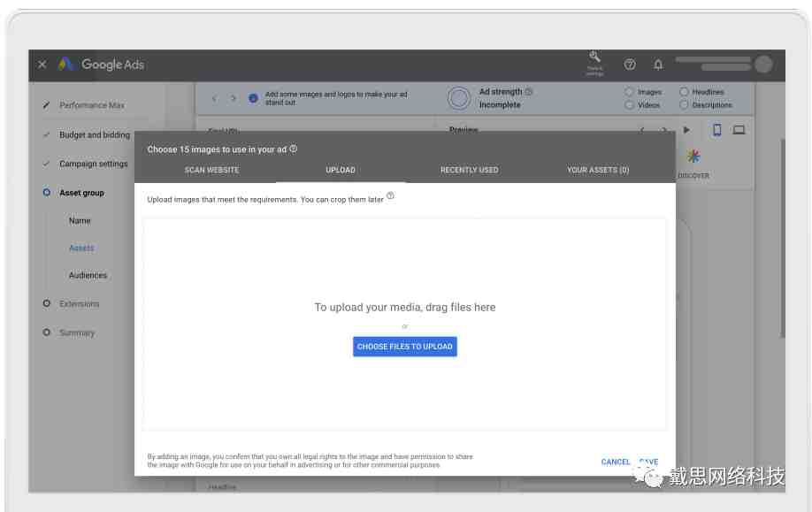The width and height of the screenshot is (812, 512).
Task: Switch to the Your Assets tab
Action: [x=598, y=170]
